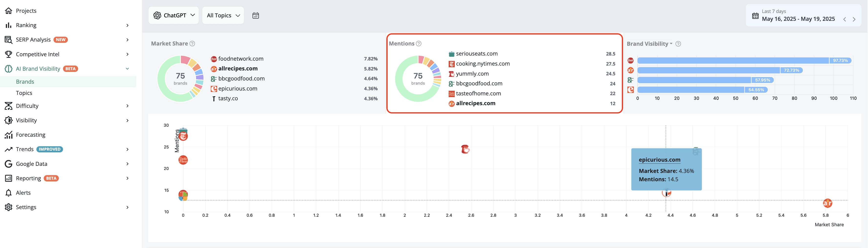868x248 pixels.
Task: Expand the Visibility menu chevron
Action: coord(127,121)
